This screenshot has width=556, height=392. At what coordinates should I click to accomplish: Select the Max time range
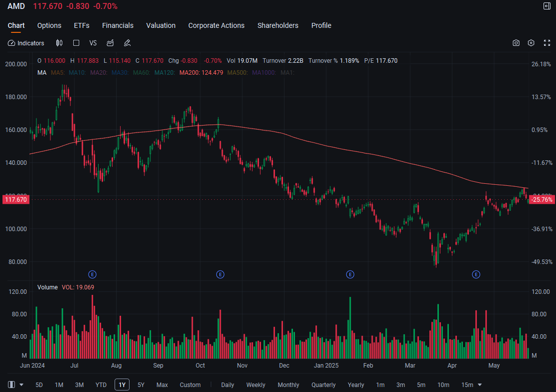pyautogui.click(x=162, y=385)
